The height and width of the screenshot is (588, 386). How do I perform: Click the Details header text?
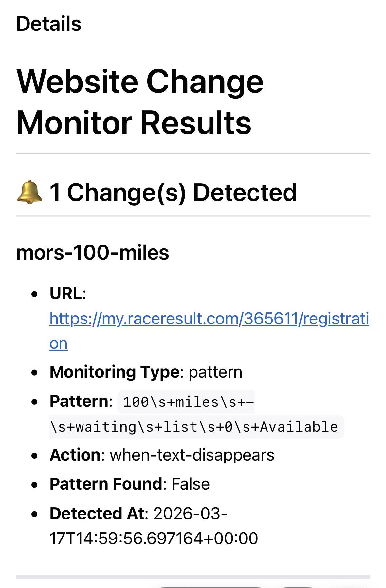pos(49,24)
